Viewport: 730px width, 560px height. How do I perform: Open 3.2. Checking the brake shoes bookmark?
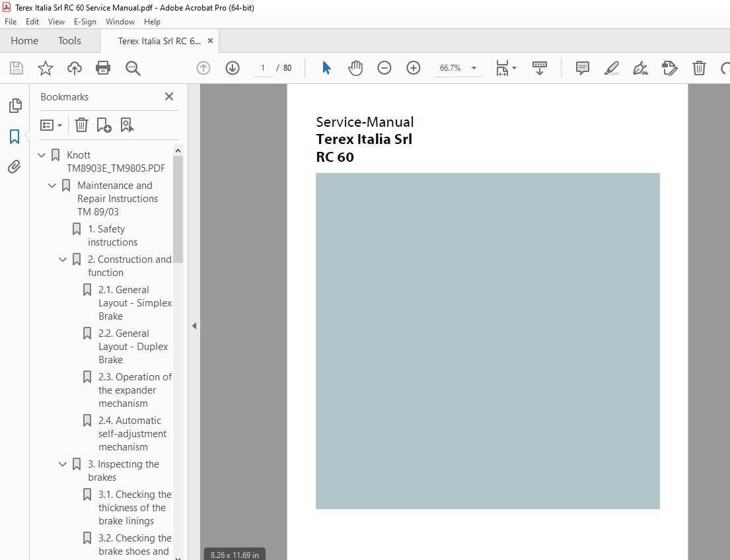[x=135, y=545]
